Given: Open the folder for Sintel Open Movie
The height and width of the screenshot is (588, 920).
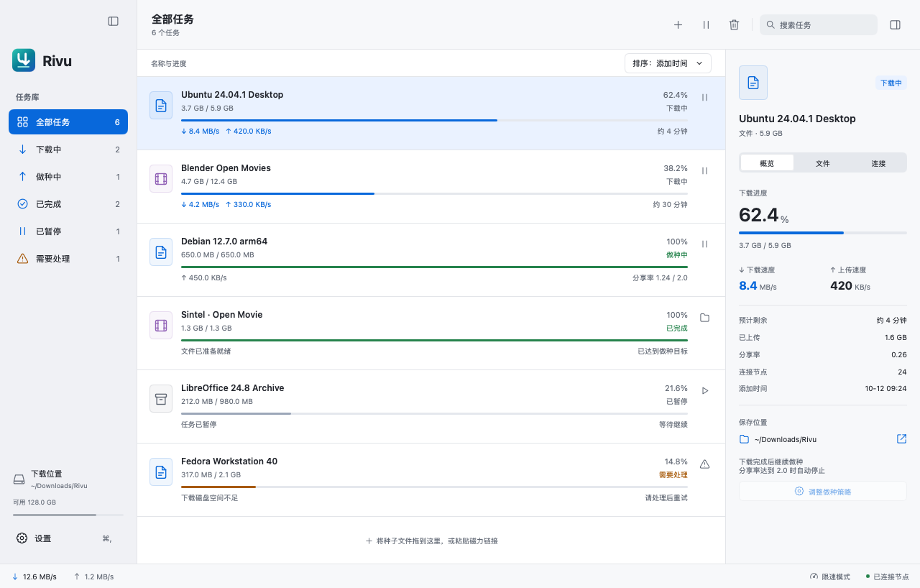Looking at the screenshot, I should (x=704, y=318).
